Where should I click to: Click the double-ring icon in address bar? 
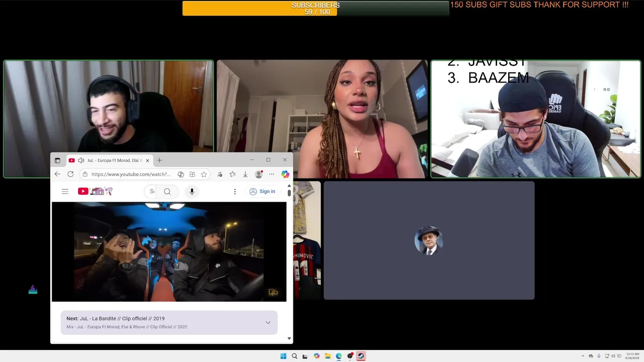tap(181, 174)
